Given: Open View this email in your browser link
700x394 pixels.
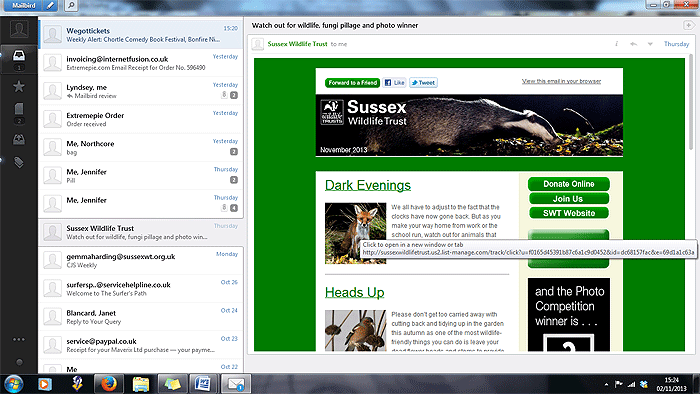Looking at the screenshot, I should point(561,81).
